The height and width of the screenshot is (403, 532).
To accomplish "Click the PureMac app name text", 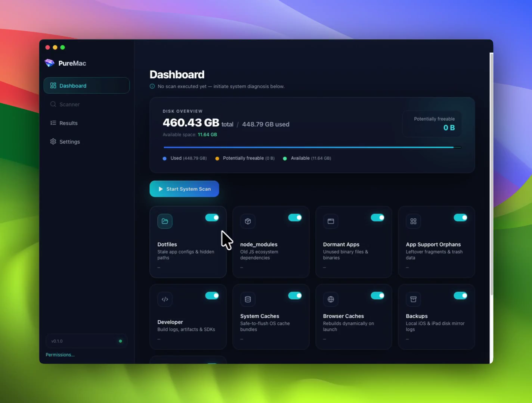I will point(72,63).
